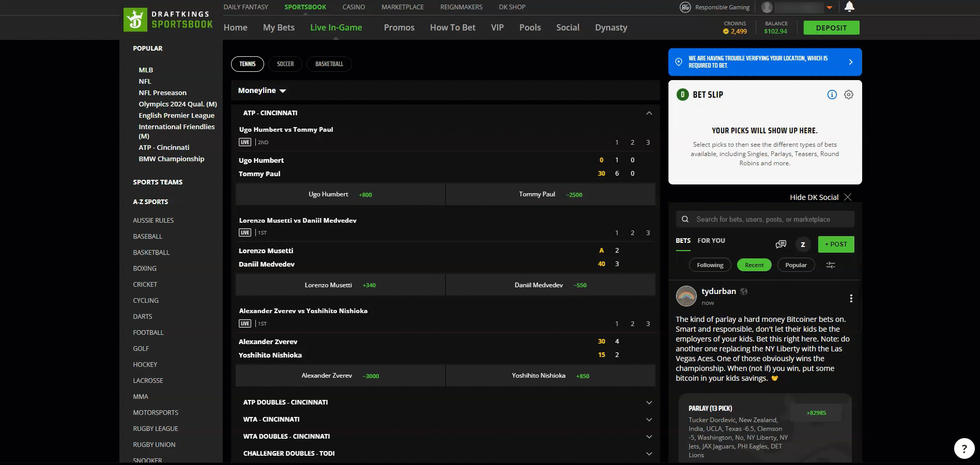980x465 pixels.
Task: Select the Basketball filter pill
Action: (x=329, y=64)
